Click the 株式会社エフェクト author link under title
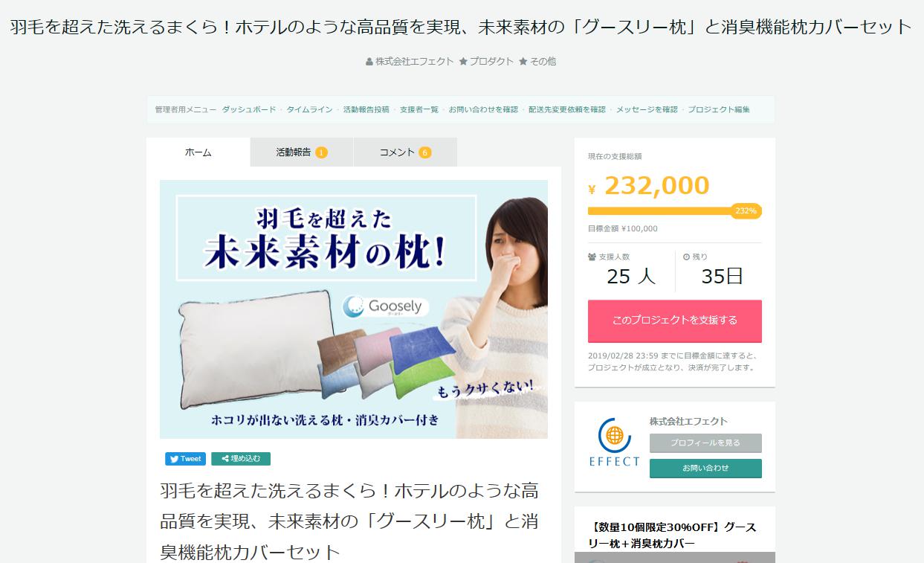 [410, 62]
